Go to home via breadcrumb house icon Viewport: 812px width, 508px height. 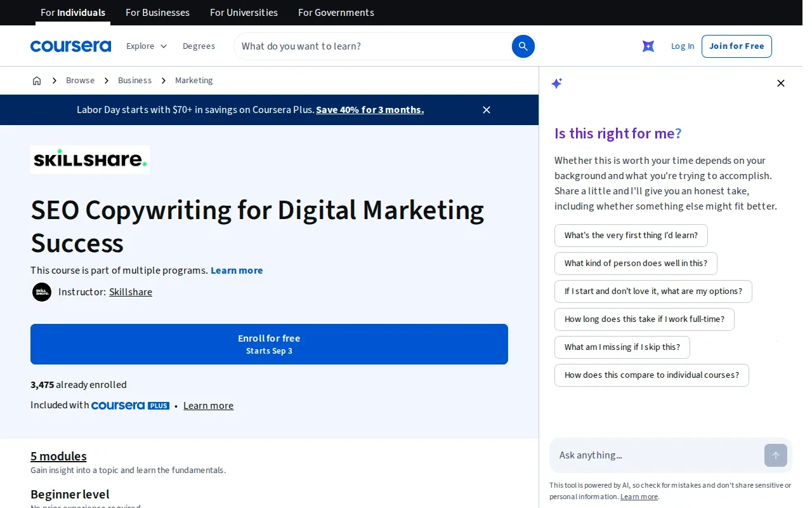pyautogui.click(x=37, y=81)
